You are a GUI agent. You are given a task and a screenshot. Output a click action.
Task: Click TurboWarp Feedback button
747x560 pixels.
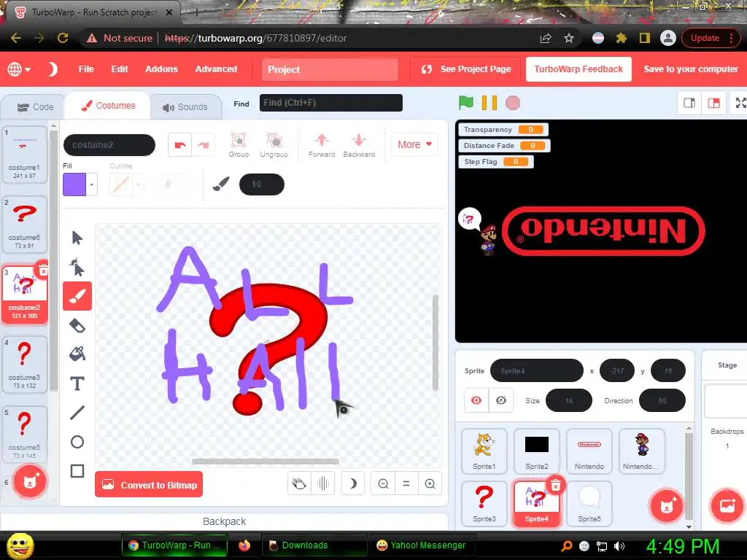[x=578, y=69]
